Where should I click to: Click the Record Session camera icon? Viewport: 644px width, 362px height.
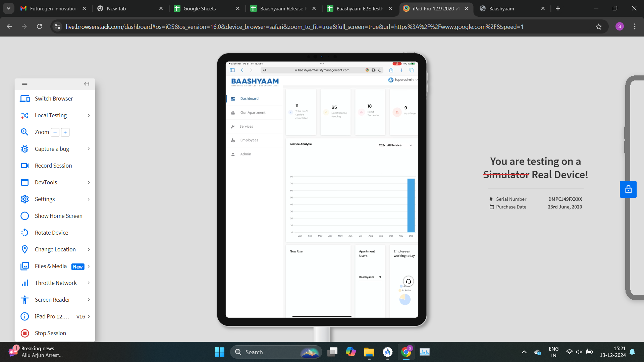click(24, 166)
